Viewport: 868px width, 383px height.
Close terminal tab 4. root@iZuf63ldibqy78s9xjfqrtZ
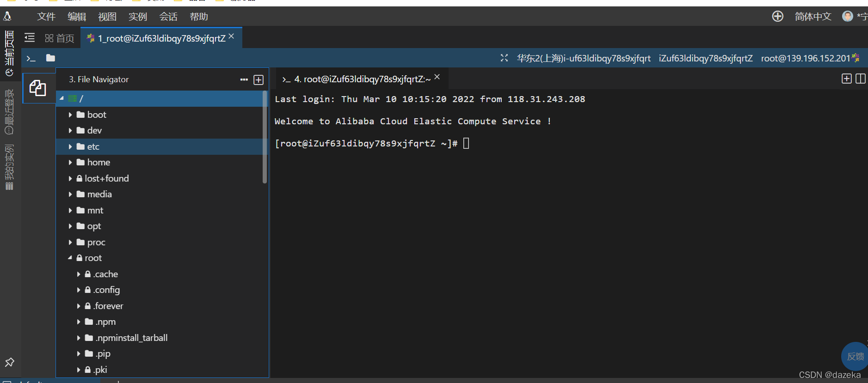coord(437,77)
